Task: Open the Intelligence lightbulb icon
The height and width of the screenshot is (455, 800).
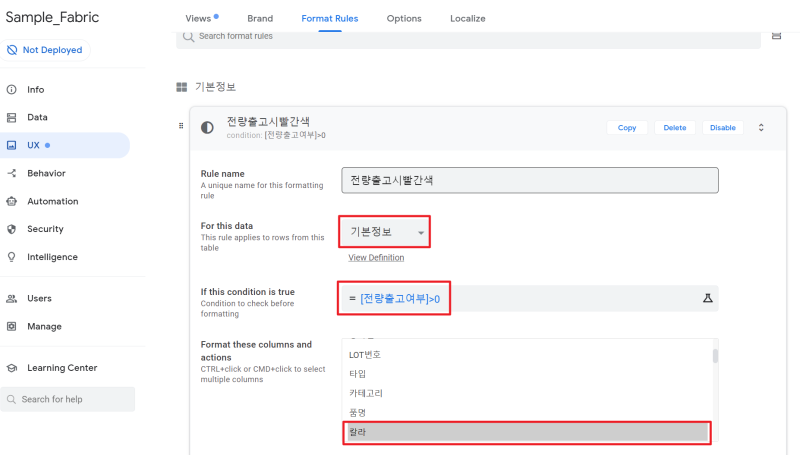Action: 11,257
